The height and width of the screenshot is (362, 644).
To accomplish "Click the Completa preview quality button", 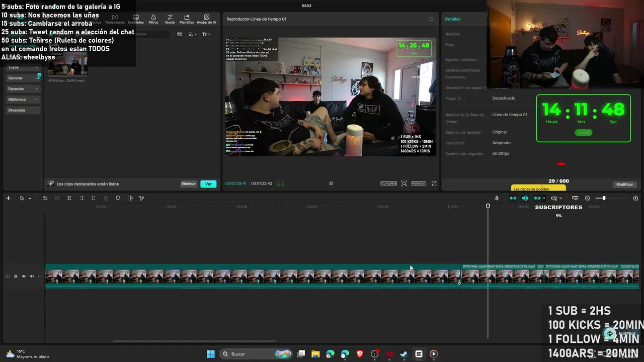I will click(x=388, y=184).
